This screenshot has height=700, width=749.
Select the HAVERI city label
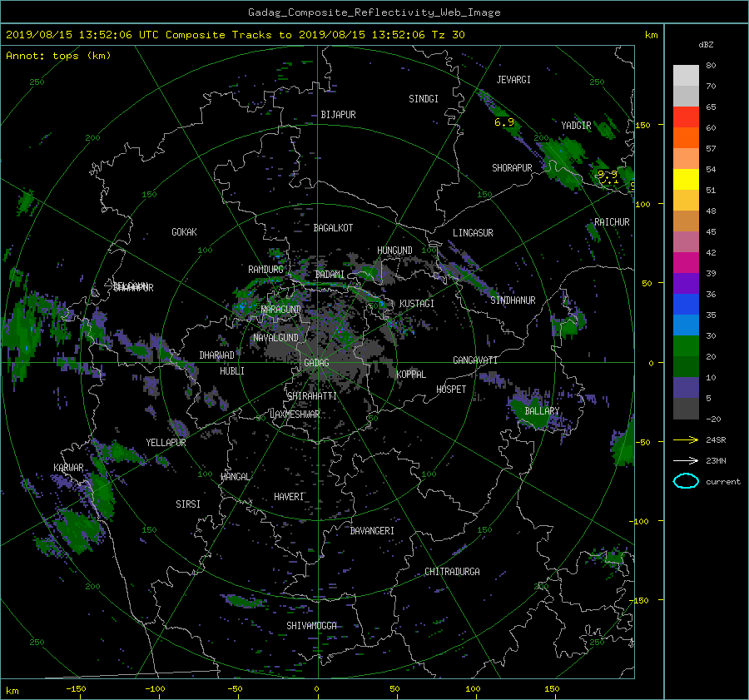click(289, 497)
